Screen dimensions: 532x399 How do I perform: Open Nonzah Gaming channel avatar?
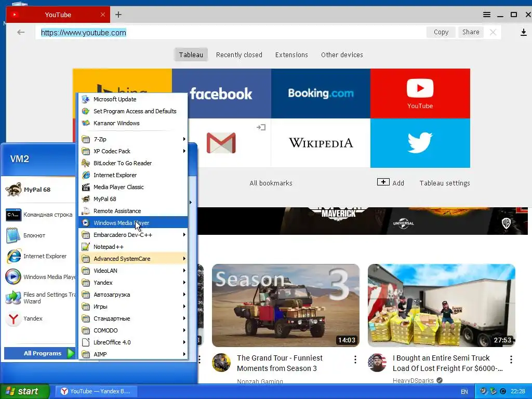(x=221, y=362)
